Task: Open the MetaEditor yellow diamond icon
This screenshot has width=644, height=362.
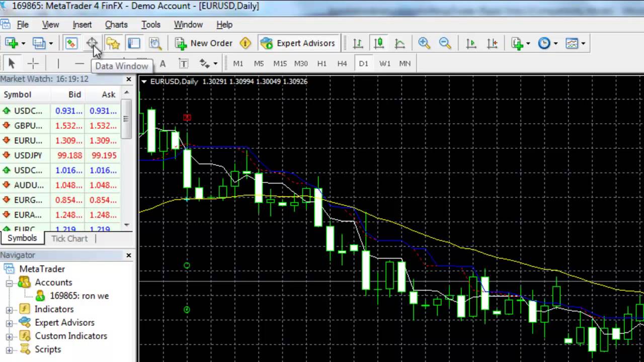Action: (245, 43)
